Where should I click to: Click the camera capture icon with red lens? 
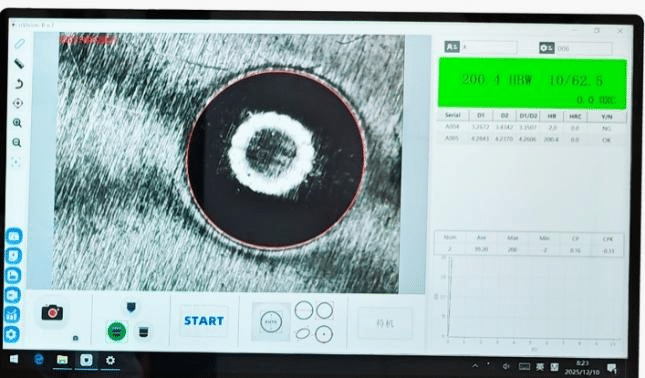(x=52, y=313)
